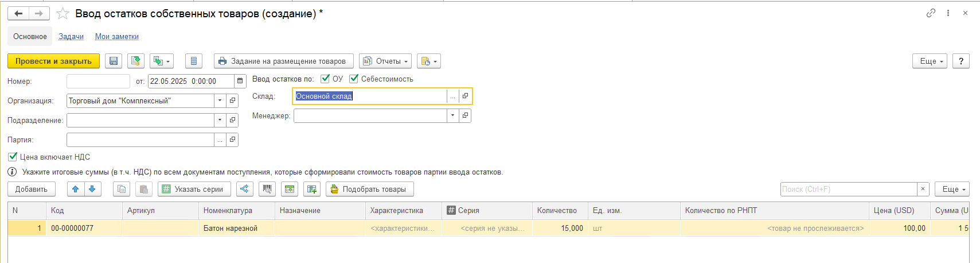Expand the Организация dropdown list
This screenshot has height=263, width=980.
click(x=220, y=100)
